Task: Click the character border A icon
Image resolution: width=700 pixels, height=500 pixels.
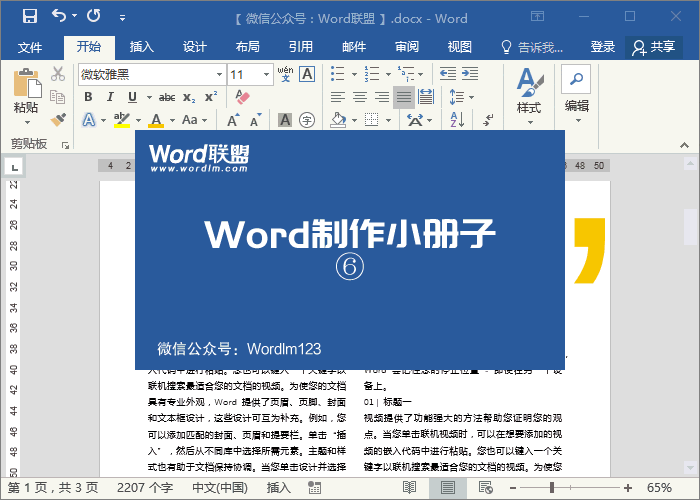Action: pyautogui.click(x=307, y=74)
